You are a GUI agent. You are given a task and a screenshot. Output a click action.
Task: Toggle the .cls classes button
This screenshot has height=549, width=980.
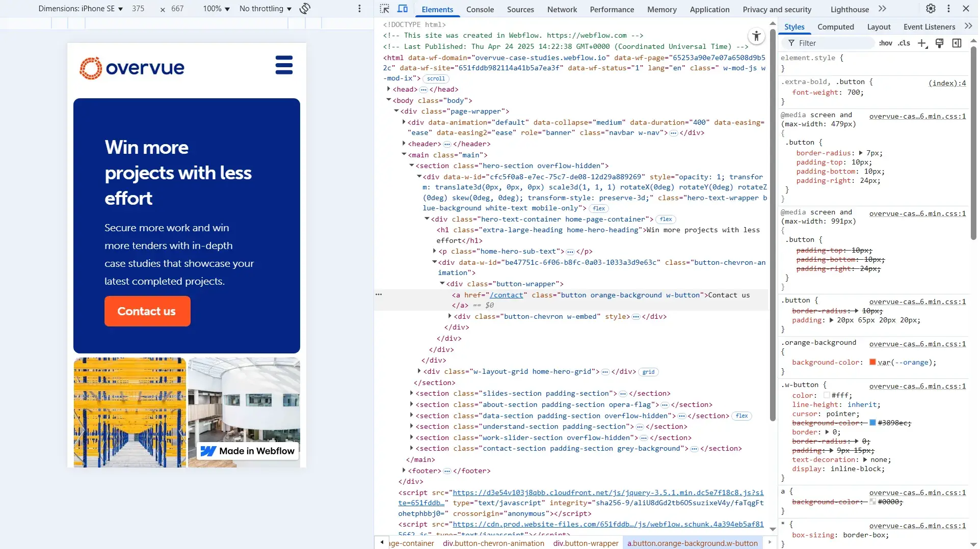click(x=904, y=43)
